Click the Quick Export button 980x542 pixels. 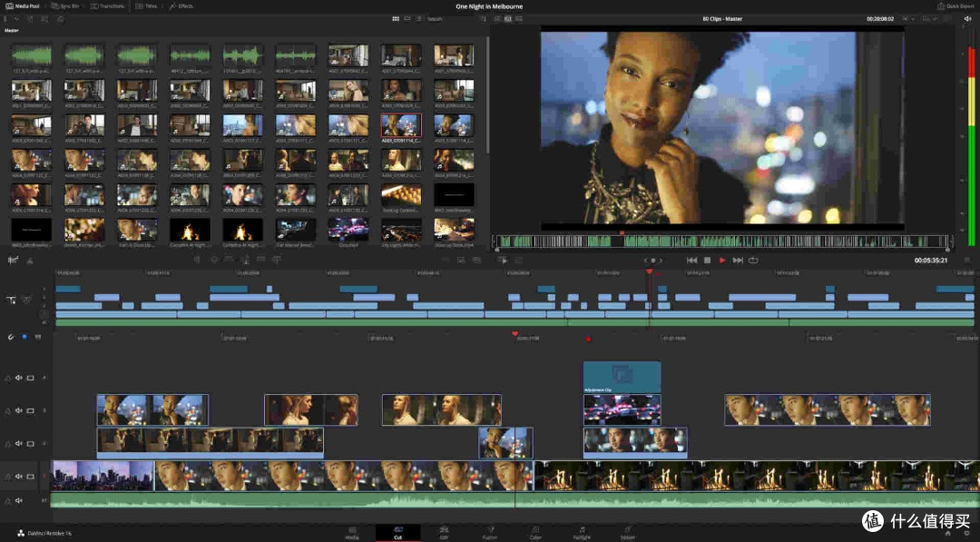tap(955, 6)
